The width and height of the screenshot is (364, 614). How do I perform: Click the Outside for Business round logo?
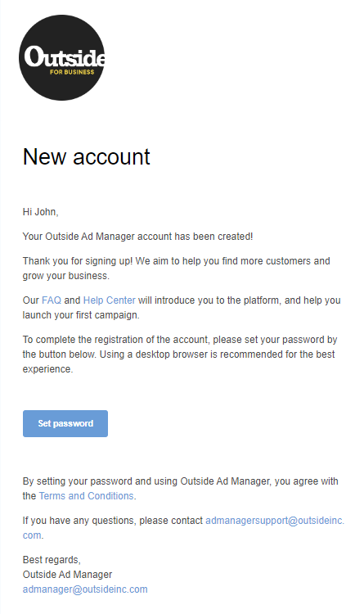(62, 57)
